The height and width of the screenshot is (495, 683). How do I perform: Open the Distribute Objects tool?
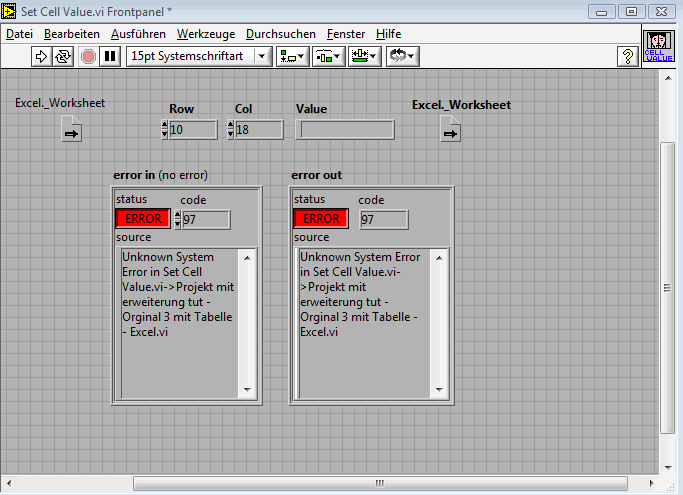pos(328,56)
